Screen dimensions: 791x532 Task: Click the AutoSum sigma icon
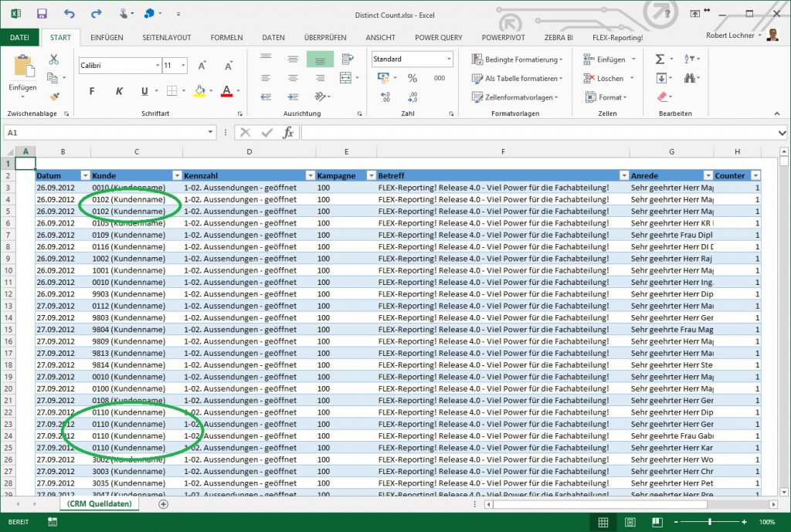tap(660, 59)
